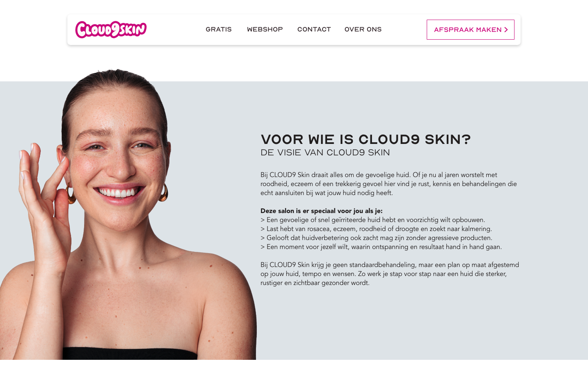This screenshot has height=368, width=588.
Task: Click the bullet mentioning rosacea and eczeem
Action: coord(376,229)
